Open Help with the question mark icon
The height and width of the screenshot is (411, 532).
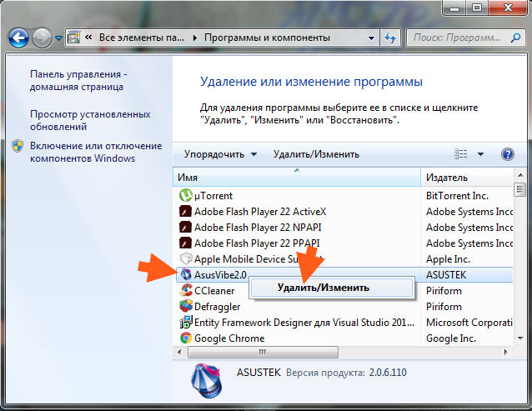[508, 154]
